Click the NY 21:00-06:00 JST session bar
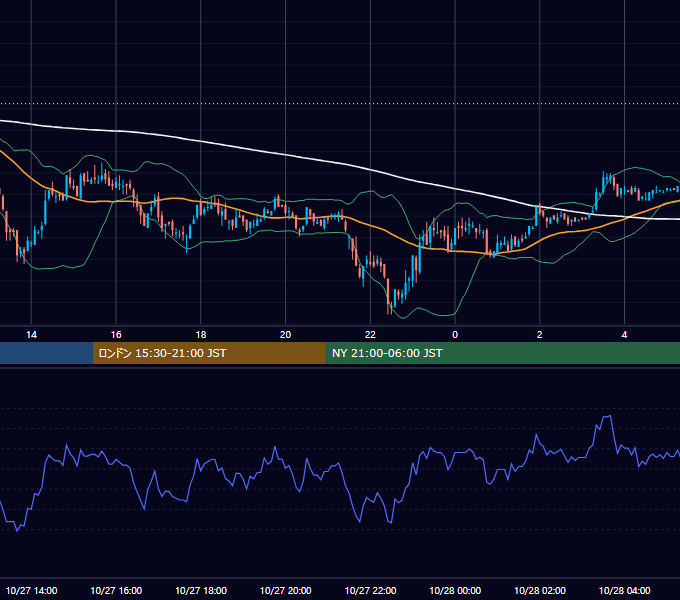The image size is (680, 600). point(503,353)
